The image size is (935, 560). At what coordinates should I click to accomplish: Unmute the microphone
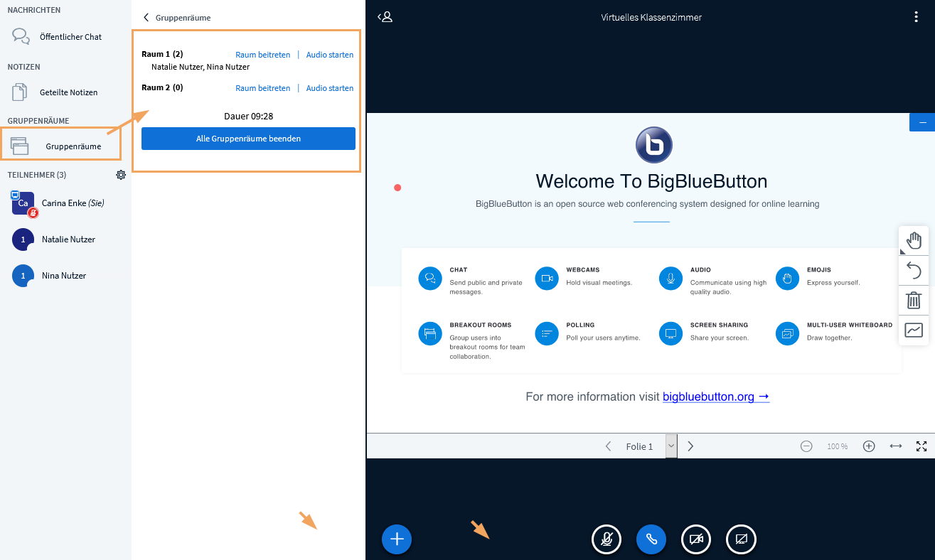coord(607,539)
